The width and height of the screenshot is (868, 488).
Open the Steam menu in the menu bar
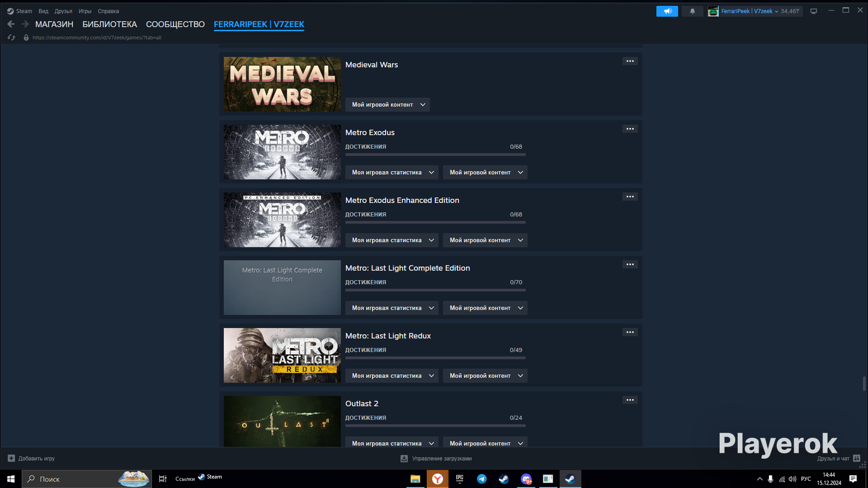point(24,11)
